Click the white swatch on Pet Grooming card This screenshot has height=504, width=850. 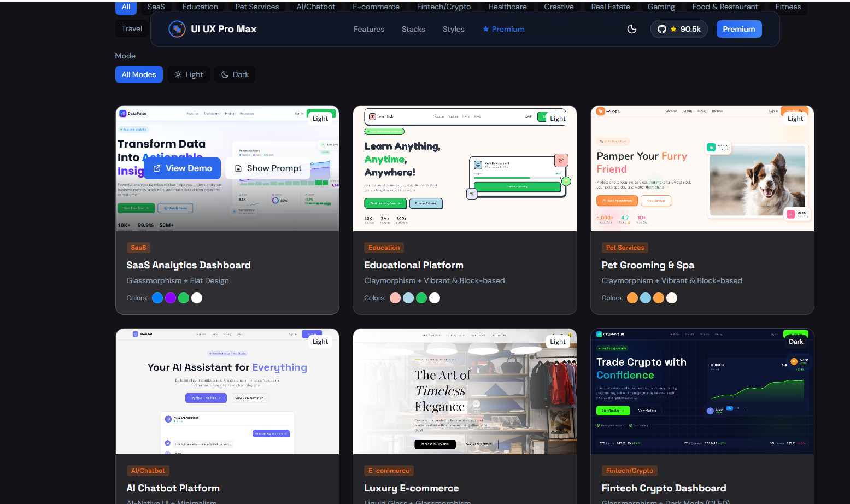coord(672,298)
